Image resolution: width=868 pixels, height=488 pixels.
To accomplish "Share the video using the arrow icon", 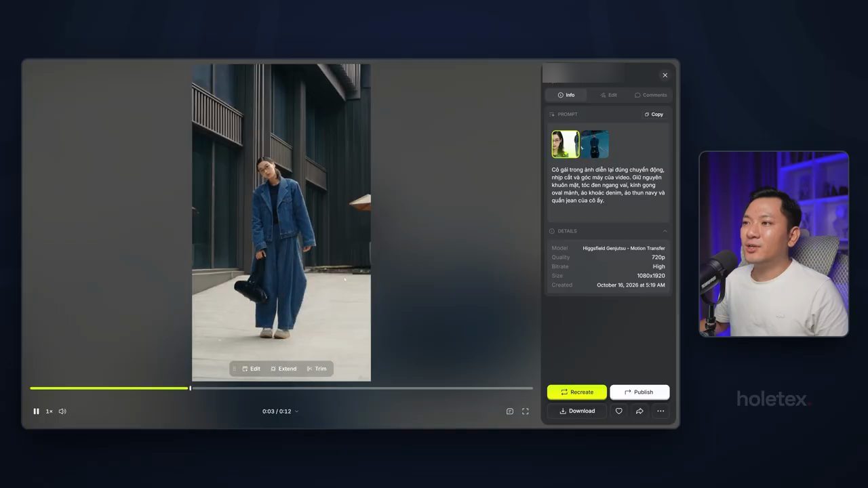I will coord(639,411).
